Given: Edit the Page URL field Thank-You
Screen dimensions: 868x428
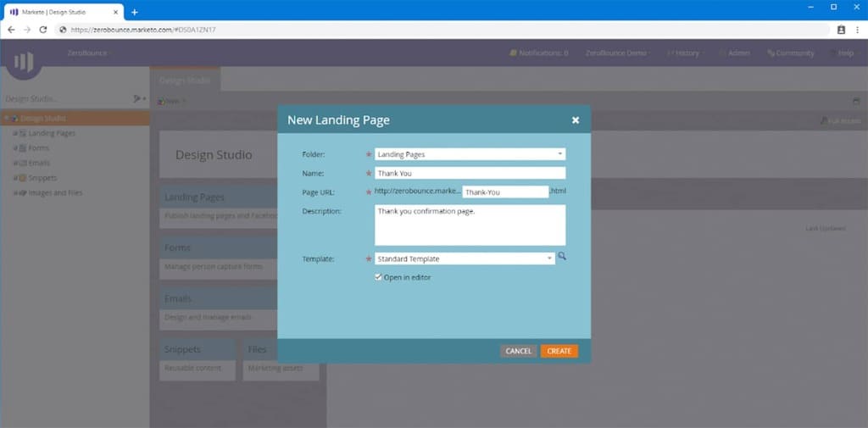Looking at the screenshot, I should 505,192.
